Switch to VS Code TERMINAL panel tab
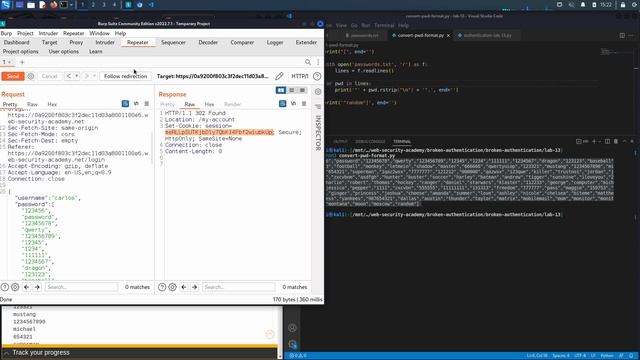Image resolution: width=640 pixels, height=360 pixels. tap(402, 142)
